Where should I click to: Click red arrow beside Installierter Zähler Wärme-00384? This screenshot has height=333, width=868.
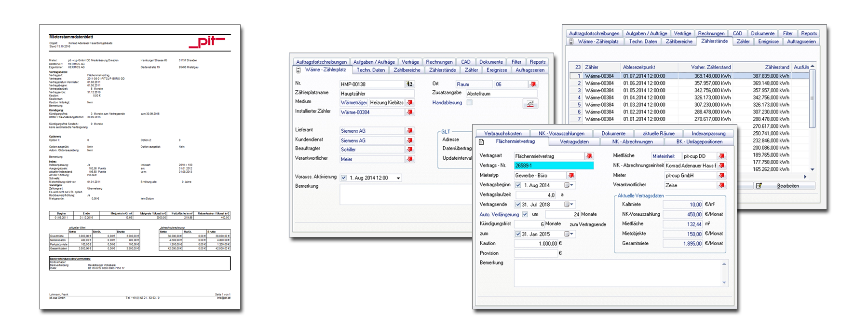click(x=410, y=112)
